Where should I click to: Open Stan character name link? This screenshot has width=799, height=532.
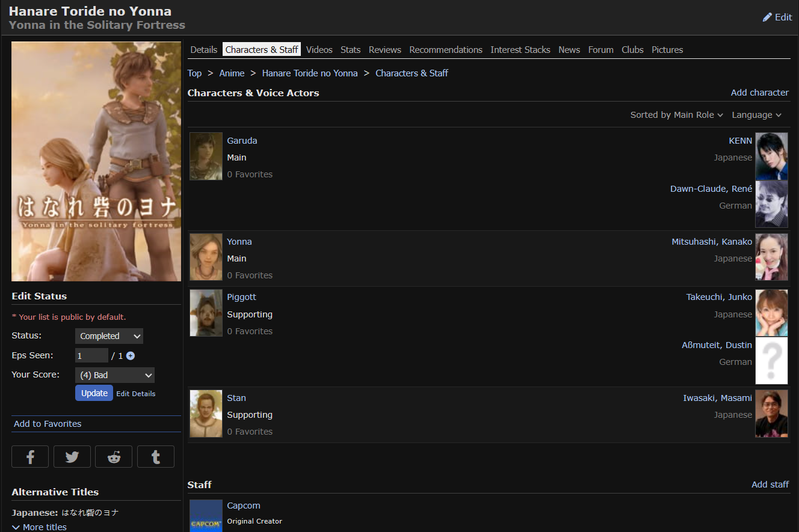pyautogui.click(x=236, y=398)
